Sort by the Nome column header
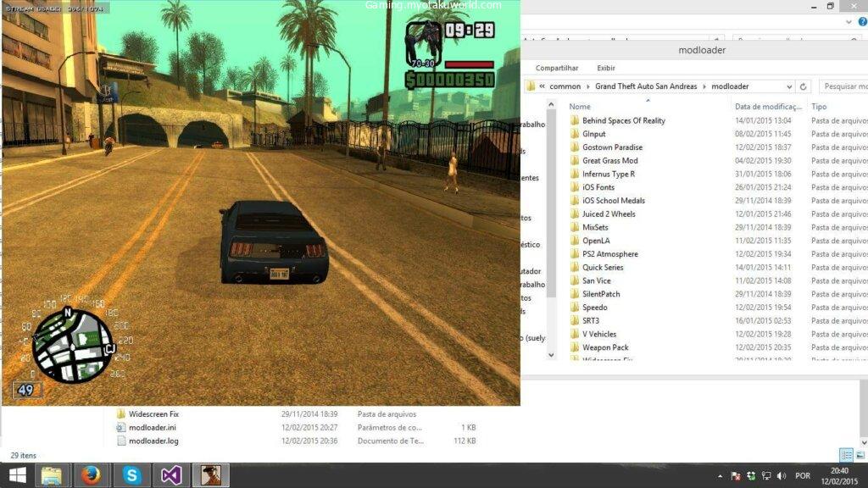 [x=580, y=106]
